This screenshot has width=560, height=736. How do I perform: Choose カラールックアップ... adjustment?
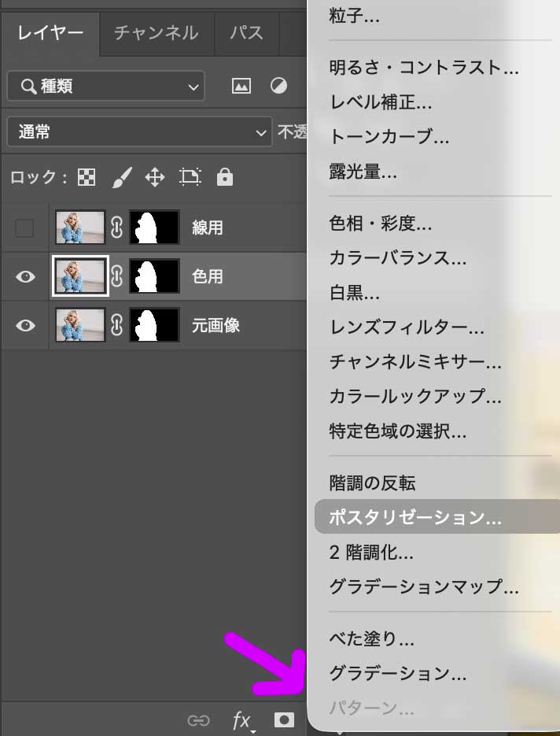click(x=415, y=397)
